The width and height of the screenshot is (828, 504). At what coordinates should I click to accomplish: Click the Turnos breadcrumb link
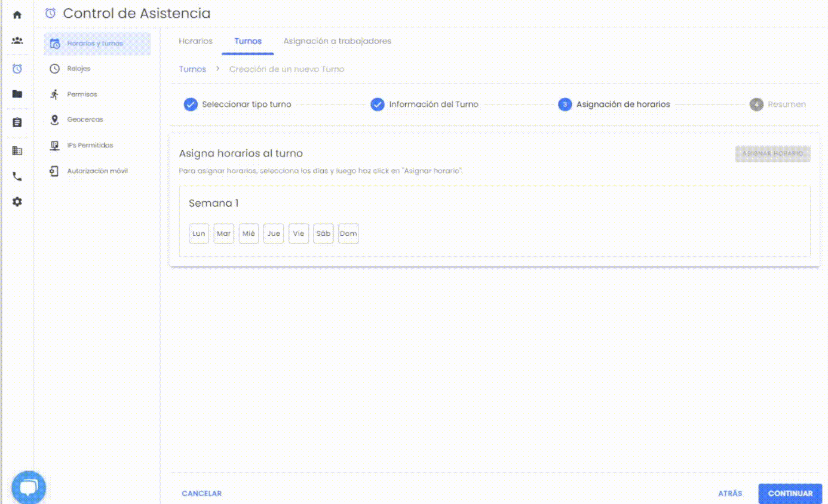pyautogui.click(x=192, y=69)
